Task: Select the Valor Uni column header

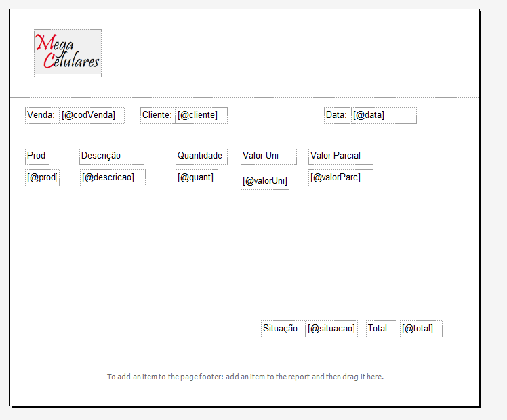Action: coord(268,156)
